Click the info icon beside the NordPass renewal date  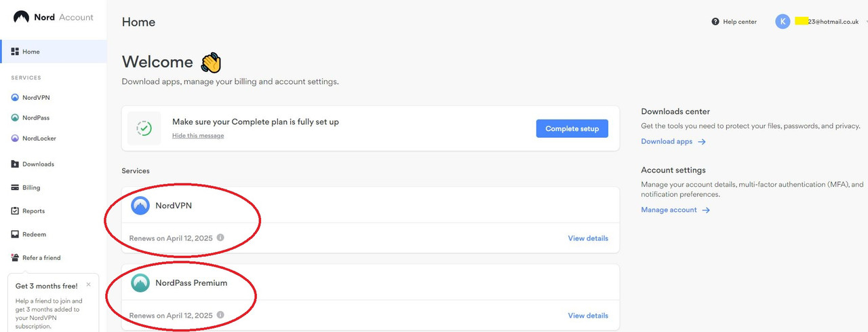[x=220, y=315]
